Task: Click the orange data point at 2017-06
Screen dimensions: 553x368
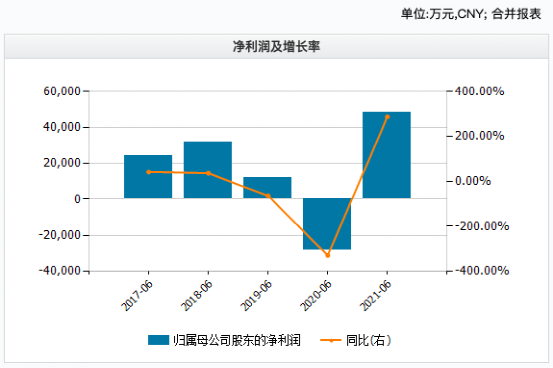Action: pos(148,172)
